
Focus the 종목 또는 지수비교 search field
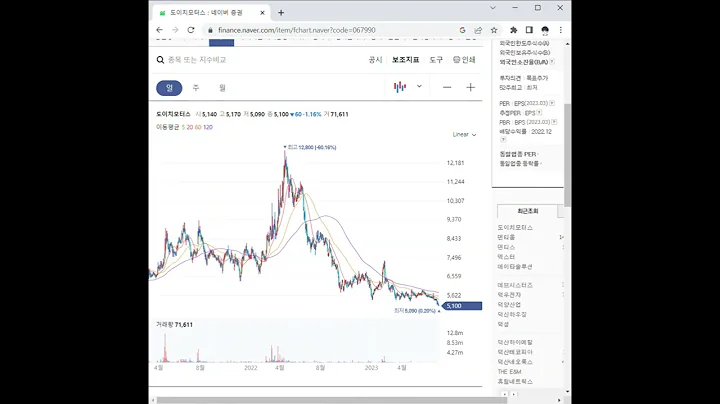click(x=197, y=60)
